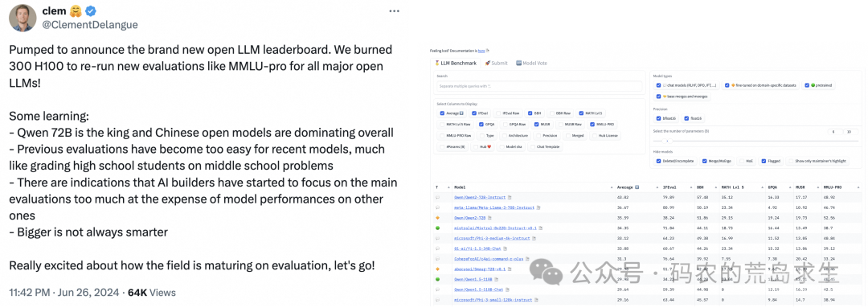Click the green pretrained dot for Mixtral-8x22B-Instruct
The height and width of the screenshot is (308, 868).
(x=436, y=228)
